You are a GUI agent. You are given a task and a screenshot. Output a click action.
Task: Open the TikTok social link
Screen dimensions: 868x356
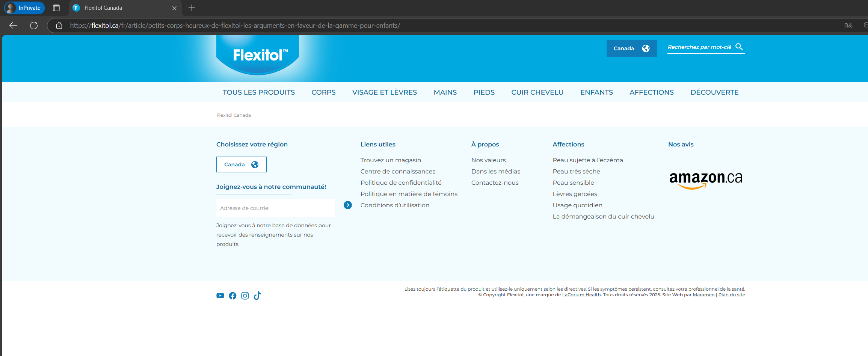[257, 296]
